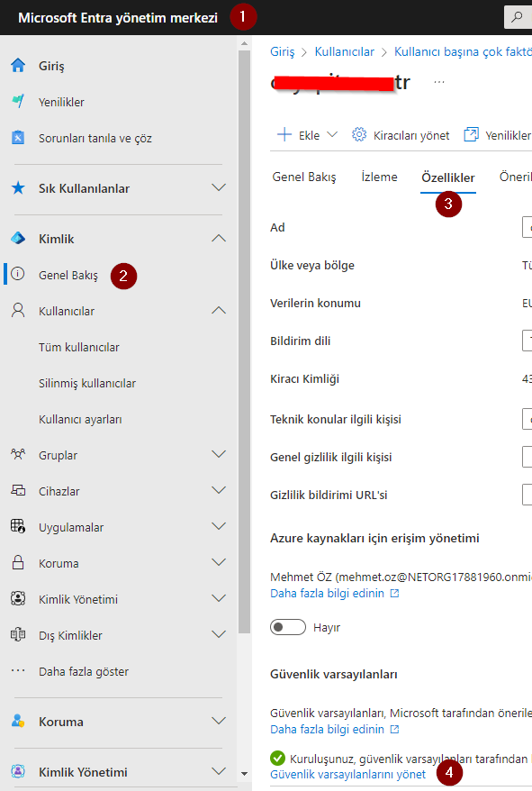Switch to the Genel Bakış tab
Screen dimensions: 532x791
[304, 177]
